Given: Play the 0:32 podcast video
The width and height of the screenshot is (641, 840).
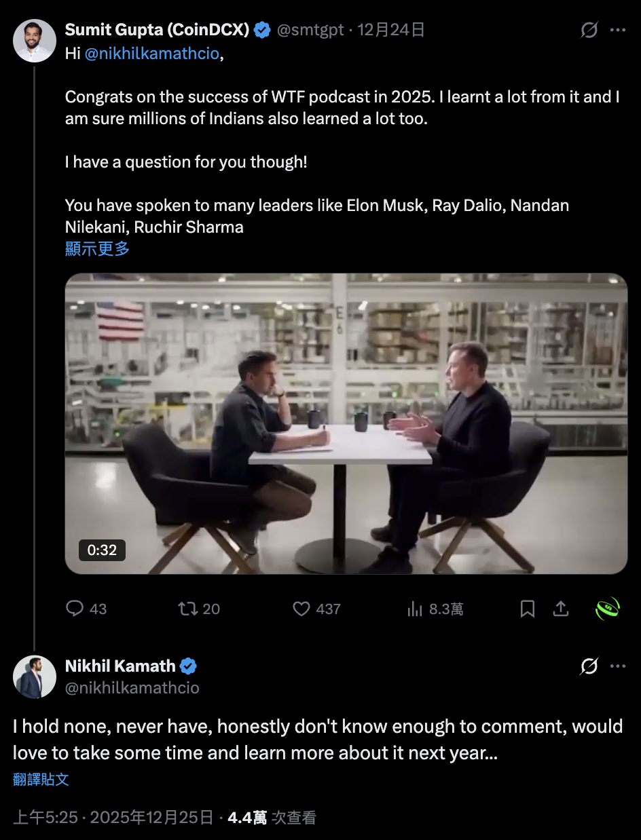Looking at the screenshot, I should [x=346, y=424].
